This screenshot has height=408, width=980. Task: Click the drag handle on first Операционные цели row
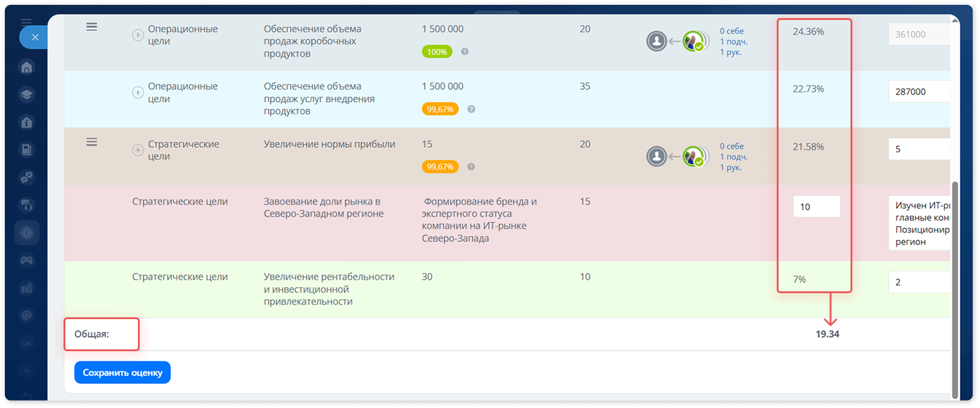click(x=91, y=27)
